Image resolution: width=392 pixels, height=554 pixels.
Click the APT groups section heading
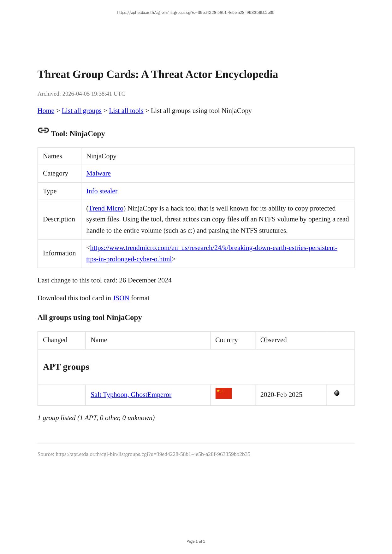pyautogui.click(x=66, y=367)
